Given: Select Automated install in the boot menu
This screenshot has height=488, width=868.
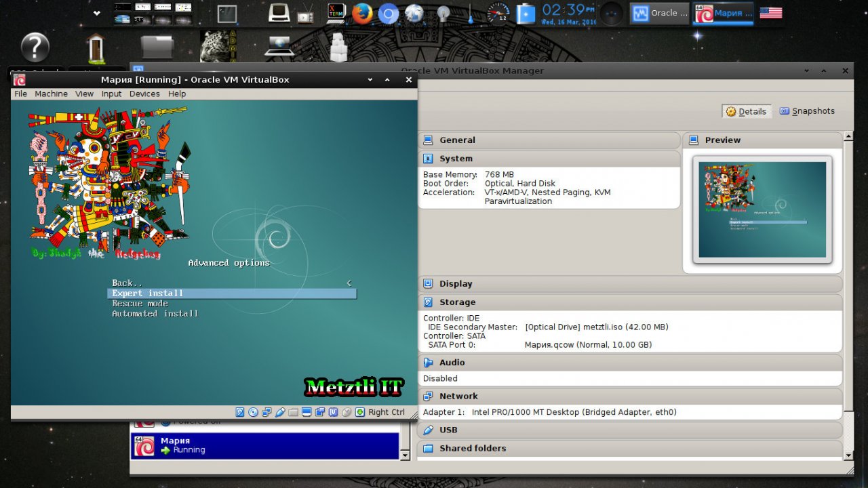Looking at the screenshot, I should (155, 314).
